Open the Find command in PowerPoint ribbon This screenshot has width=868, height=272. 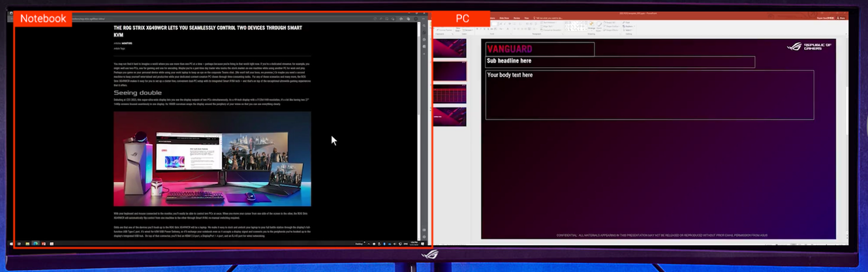click(626, 23)
